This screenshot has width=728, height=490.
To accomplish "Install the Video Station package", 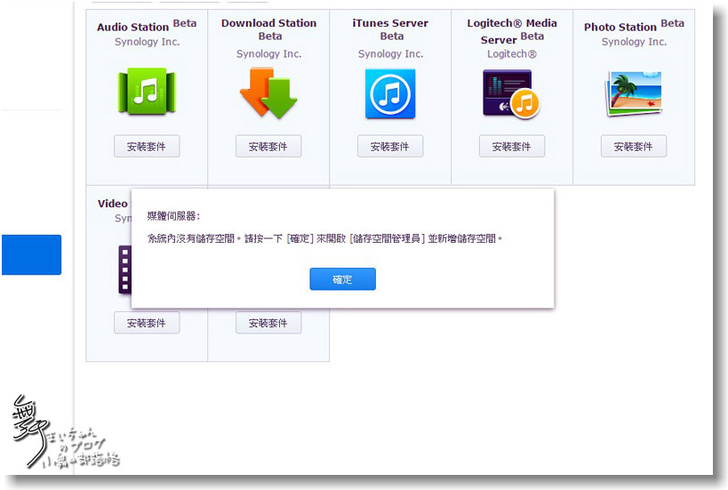I will [146, 323].
